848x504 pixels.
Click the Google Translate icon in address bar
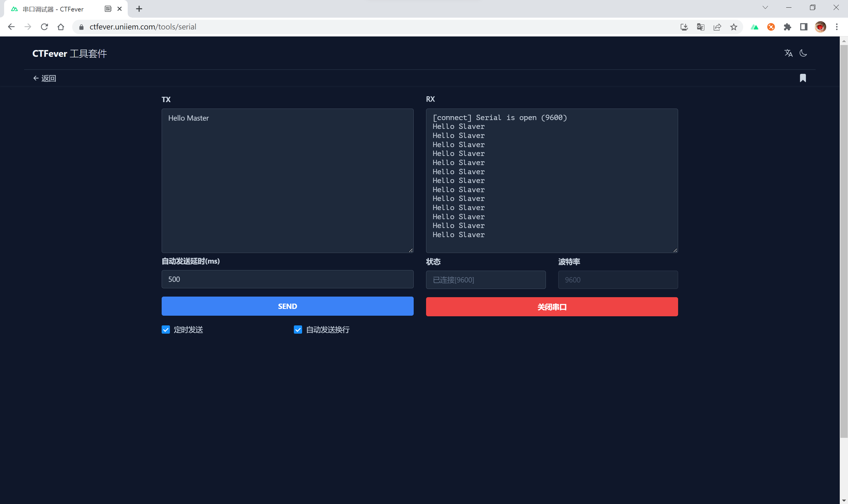click(700, 27)
